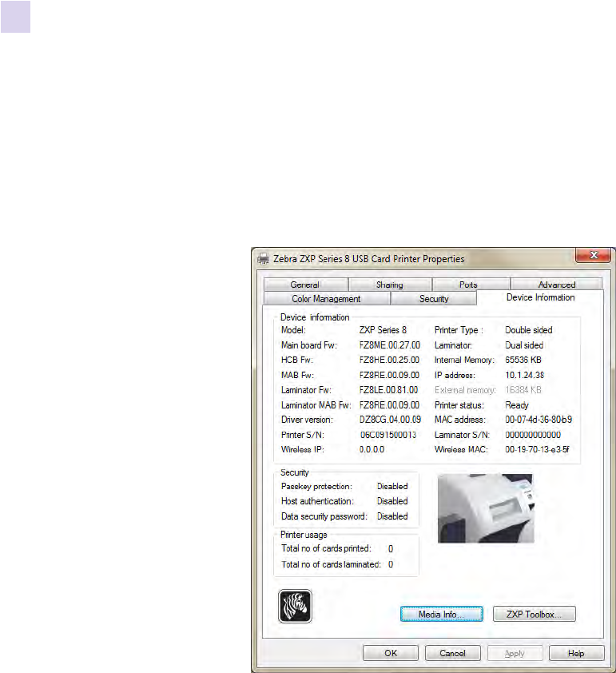This screenshot has width=616, height=673.
Task: Click Data security password Disabled value
Action: pos(392,516)
